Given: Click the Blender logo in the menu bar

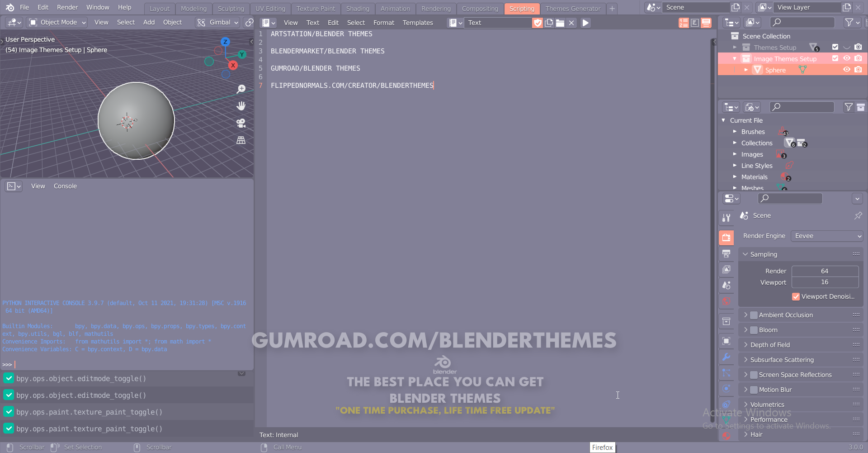Looking at the screenshot, I should pyautogui.click(x=10, y=7).
